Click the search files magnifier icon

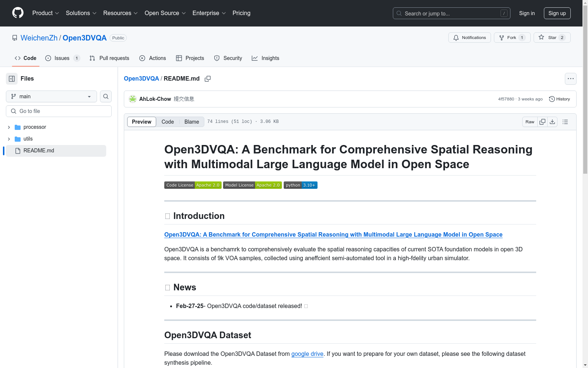[106, 96]
